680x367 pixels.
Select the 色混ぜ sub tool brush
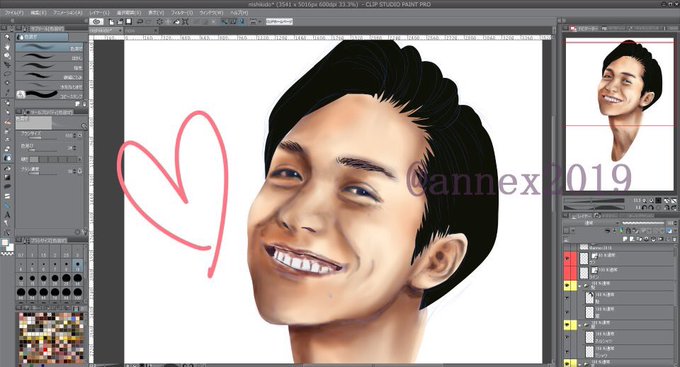49,47
